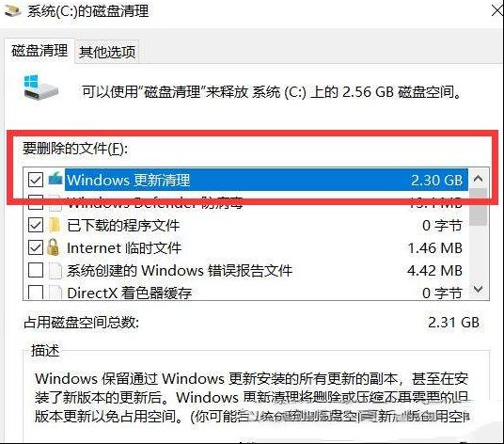Image resolution: width=504 pixels, height=444 pixels.
Task: Click the Windows Defender file icon
Action: [x=55, y=203]
